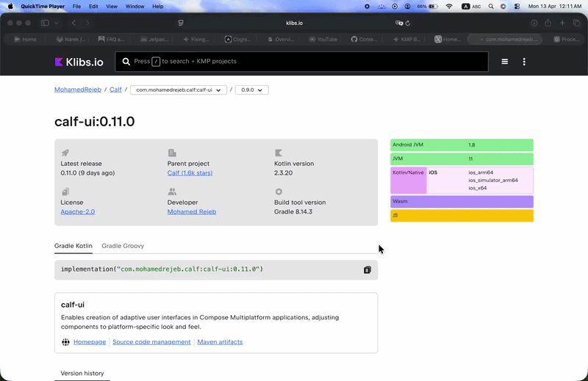Switch to the Cogni... tab
Screen dimensions: 588x381
(x=237, y=40)
